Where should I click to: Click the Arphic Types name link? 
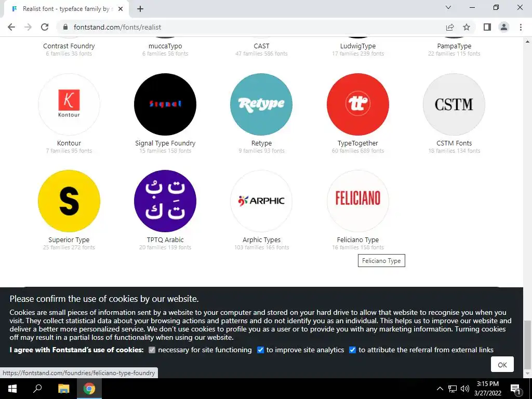pos(261,240)
